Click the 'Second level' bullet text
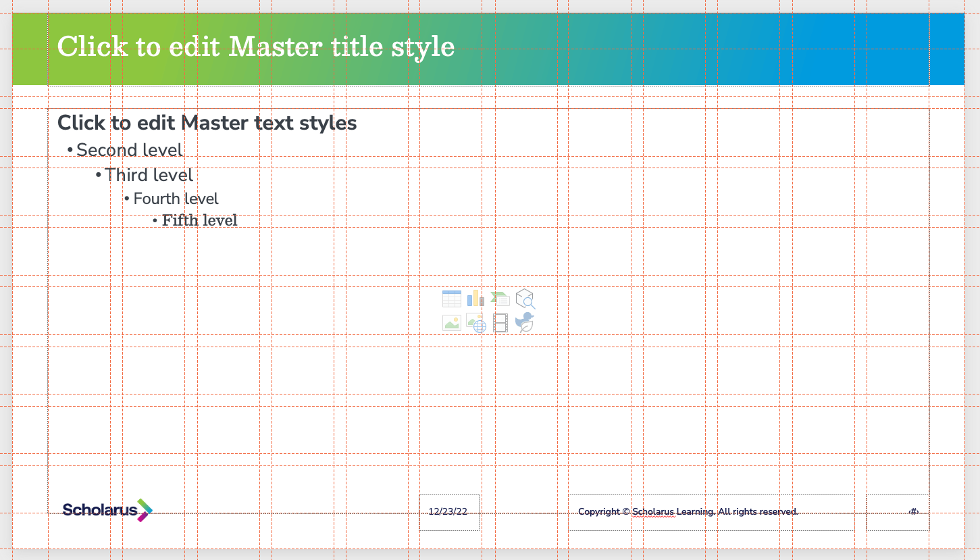Viewport: 980px width, 560px height. tap(130, 150)
